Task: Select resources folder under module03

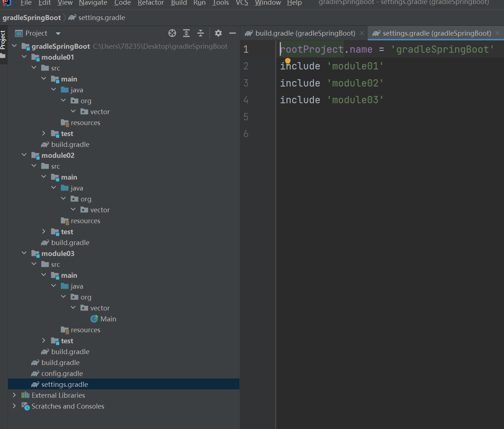Action: 85,330
